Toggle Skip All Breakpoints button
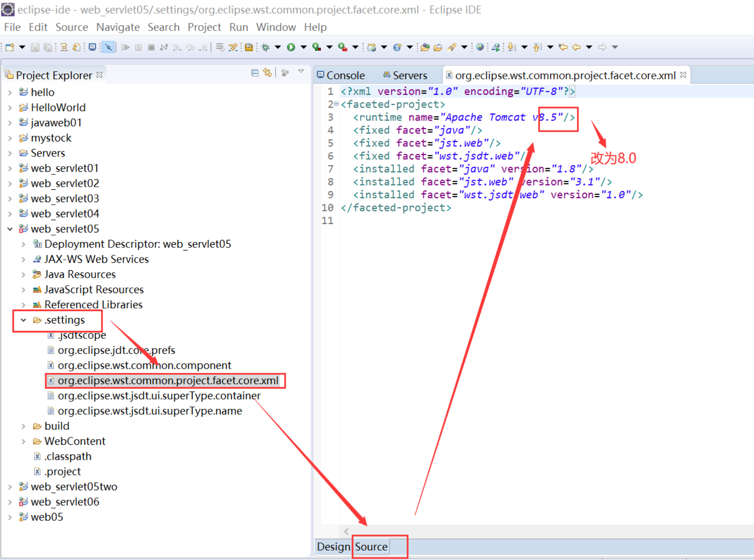Viewport: 754px width, 560px height. [108, 47]
